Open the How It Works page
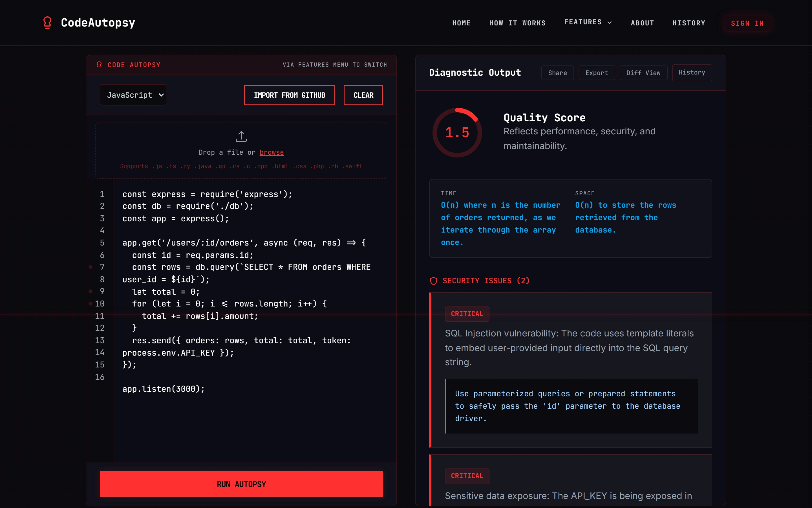Screen dimensions: 812x508 517,23
